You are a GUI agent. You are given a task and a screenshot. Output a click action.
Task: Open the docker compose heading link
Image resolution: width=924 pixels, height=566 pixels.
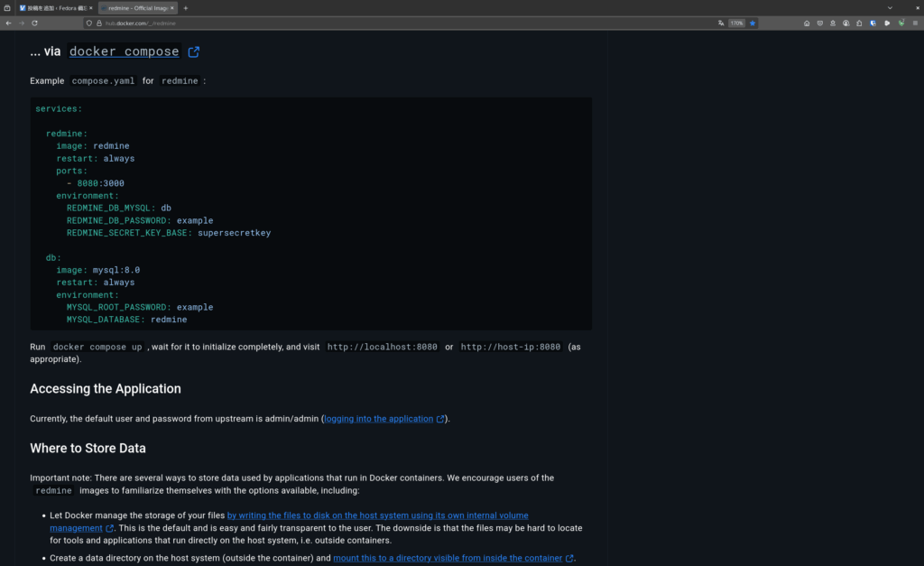124,51
